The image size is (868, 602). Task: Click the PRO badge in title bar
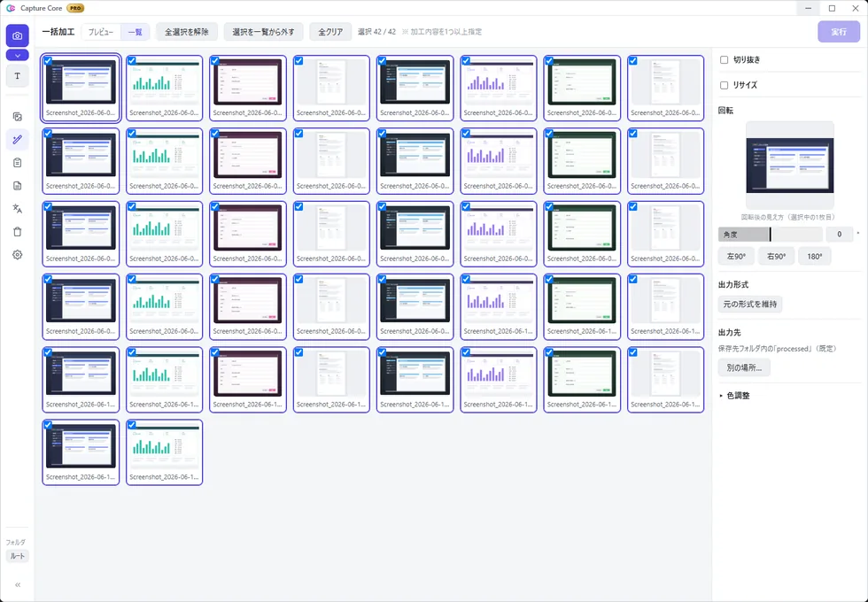pos(75,8)
